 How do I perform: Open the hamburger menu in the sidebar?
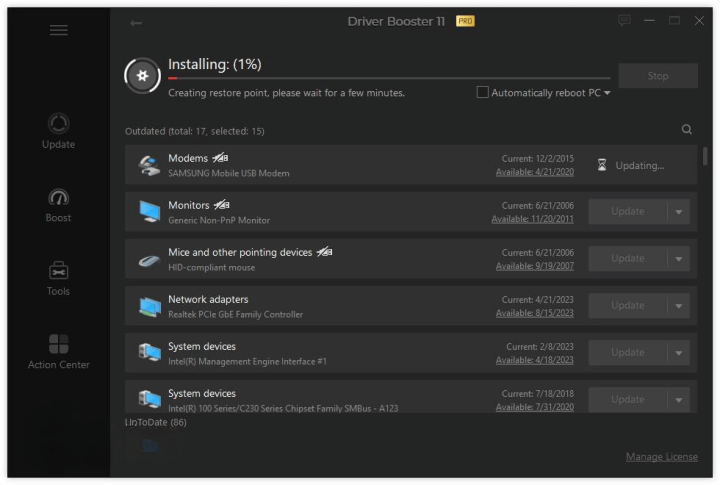(59, 30)
